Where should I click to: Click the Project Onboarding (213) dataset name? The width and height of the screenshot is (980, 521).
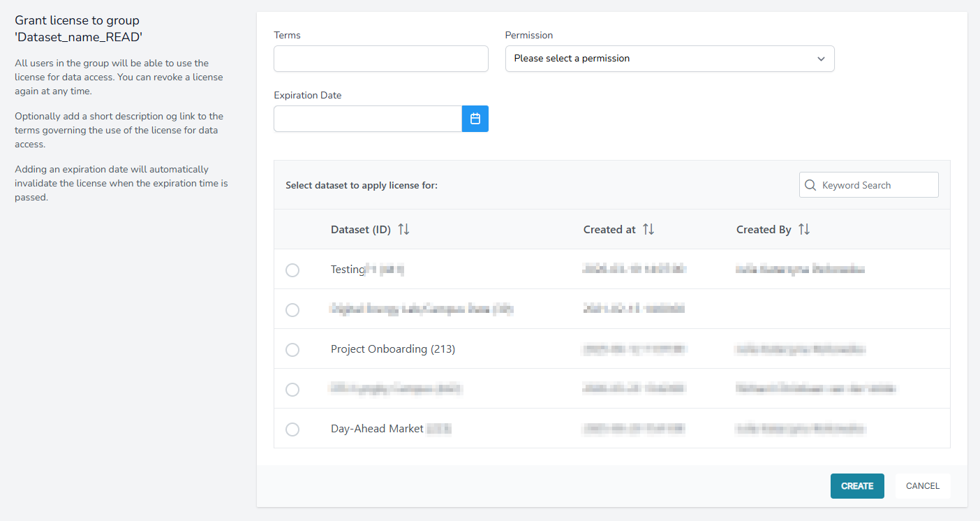392,349
